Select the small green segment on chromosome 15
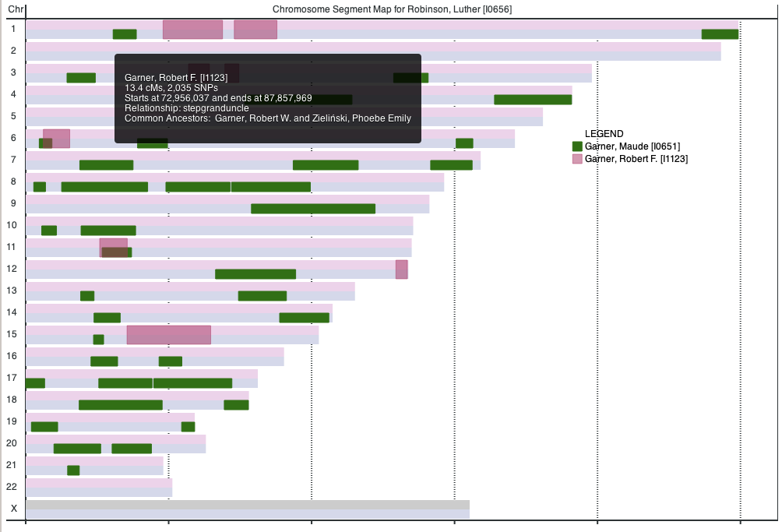Viewport: 782px width, 532px height. coord(99,340)
